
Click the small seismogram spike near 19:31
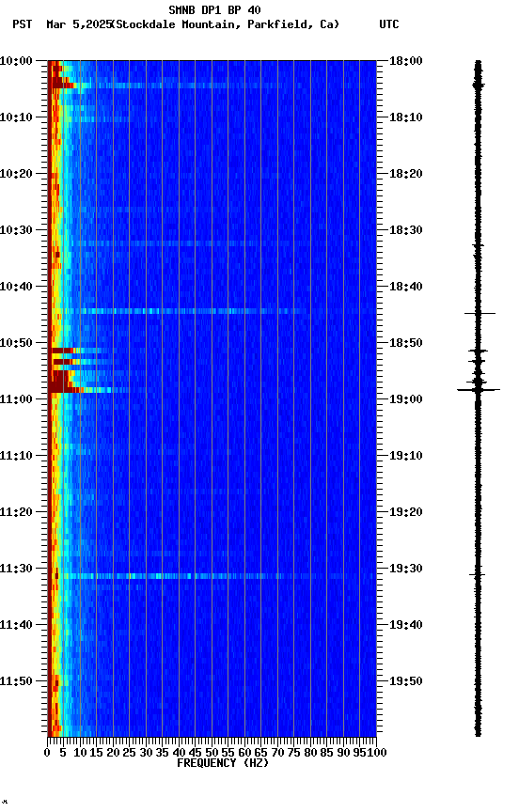[477, 575]
